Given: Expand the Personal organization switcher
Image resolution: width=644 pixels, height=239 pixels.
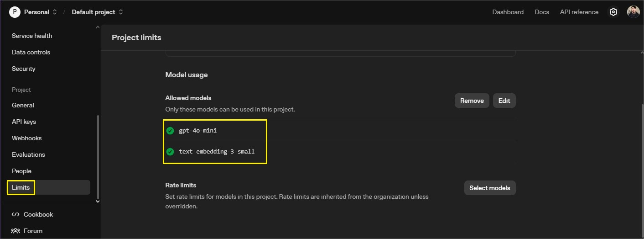Looking at the screenshot, I should pyautogui.click(x=55, y=12).
